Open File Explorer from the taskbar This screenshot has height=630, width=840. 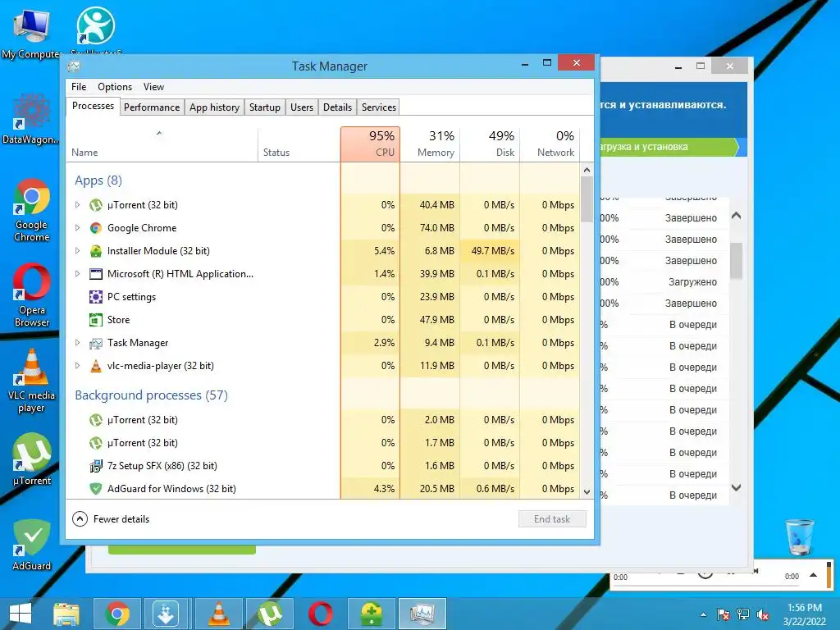coord(66,614)
